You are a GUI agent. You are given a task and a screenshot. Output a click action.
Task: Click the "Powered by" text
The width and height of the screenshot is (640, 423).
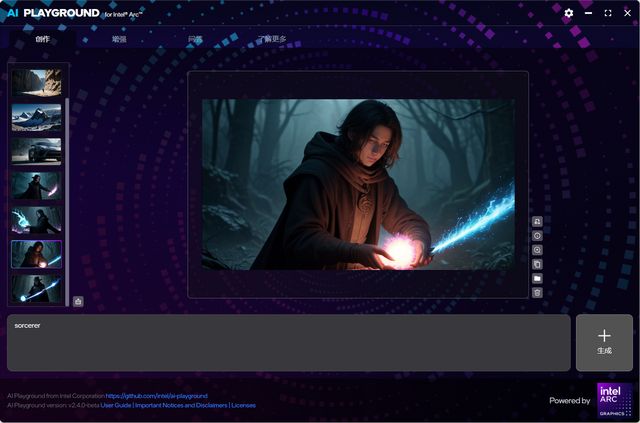click(x=569, y=401)
